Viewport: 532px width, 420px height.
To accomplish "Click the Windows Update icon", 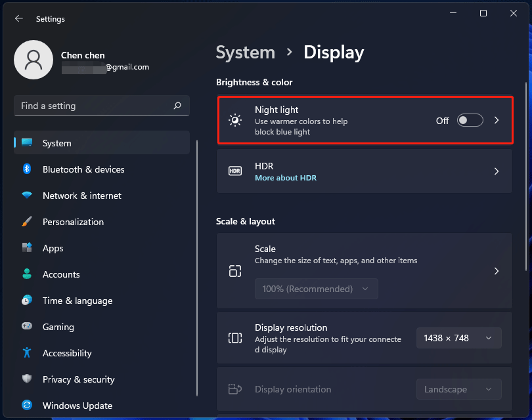I will (x=26, y=406).
